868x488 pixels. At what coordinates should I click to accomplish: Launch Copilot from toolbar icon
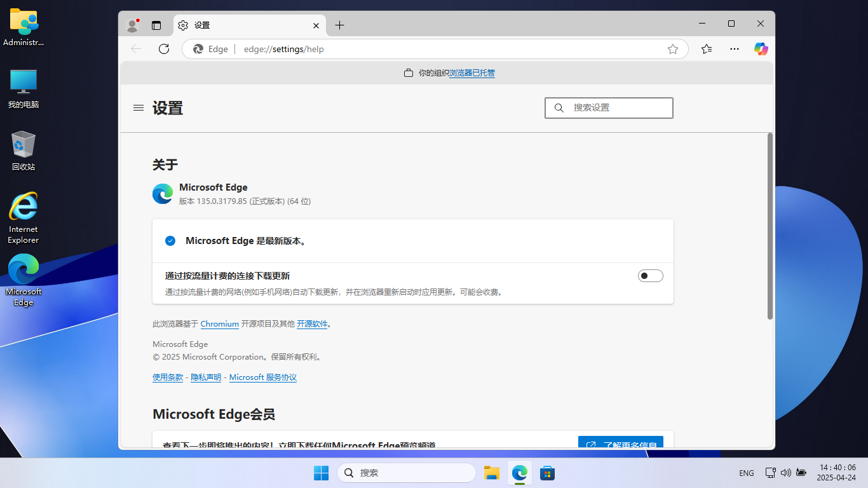[x=761, y=49]
